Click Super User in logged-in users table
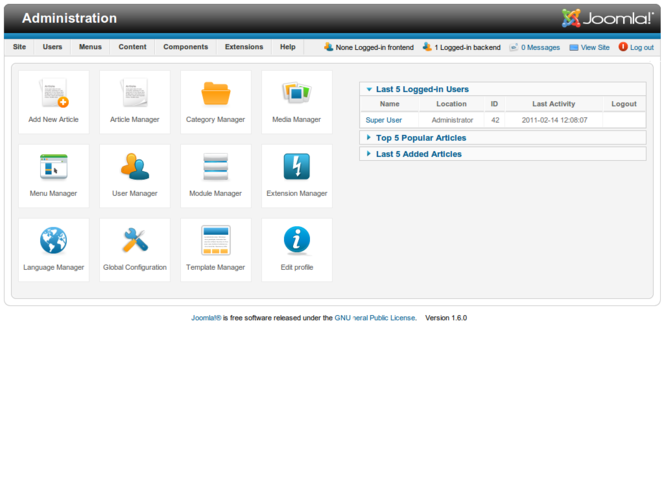This screenshot has width=664, height=498. pos(384,120)
